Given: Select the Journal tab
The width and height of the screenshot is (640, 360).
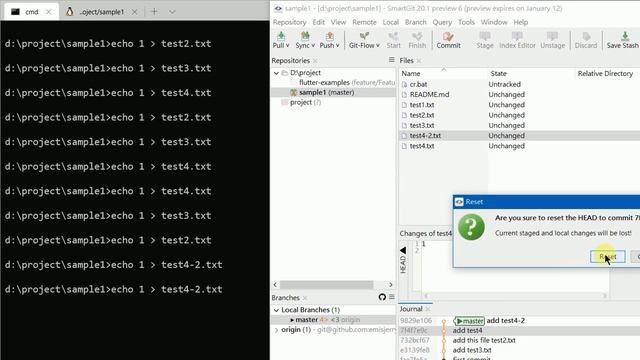Looking at the screenshot, I should (411, 309).
